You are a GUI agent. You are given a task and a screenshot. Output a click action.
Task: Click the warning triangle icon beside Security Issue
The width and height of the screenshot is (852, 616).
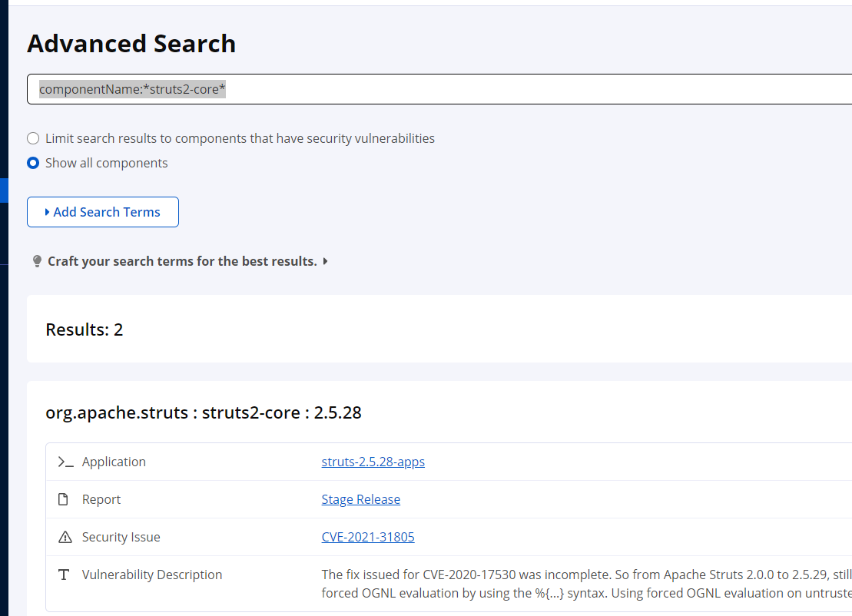[65, 538]
